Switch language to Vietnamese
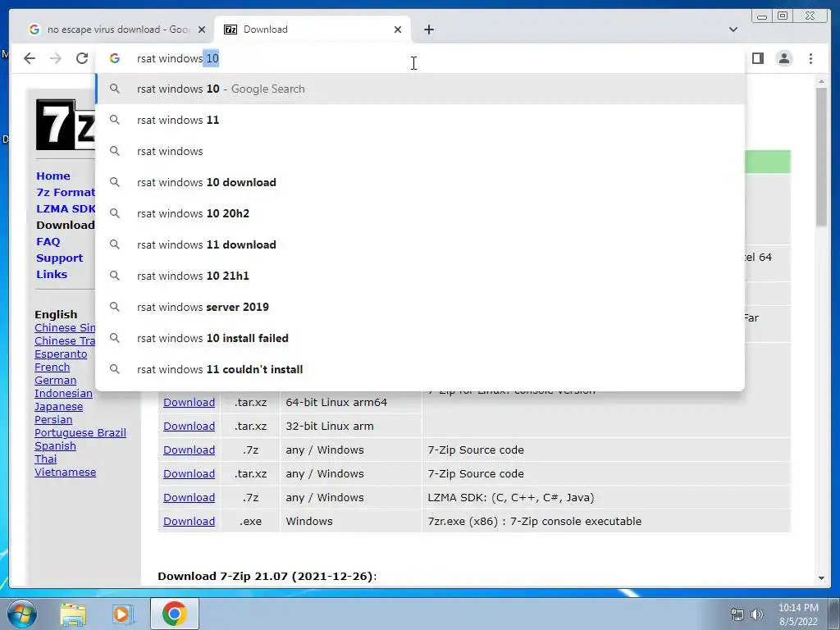Image resolution: width=840 pixels, height=630 pixels. (x=66, y=472)
